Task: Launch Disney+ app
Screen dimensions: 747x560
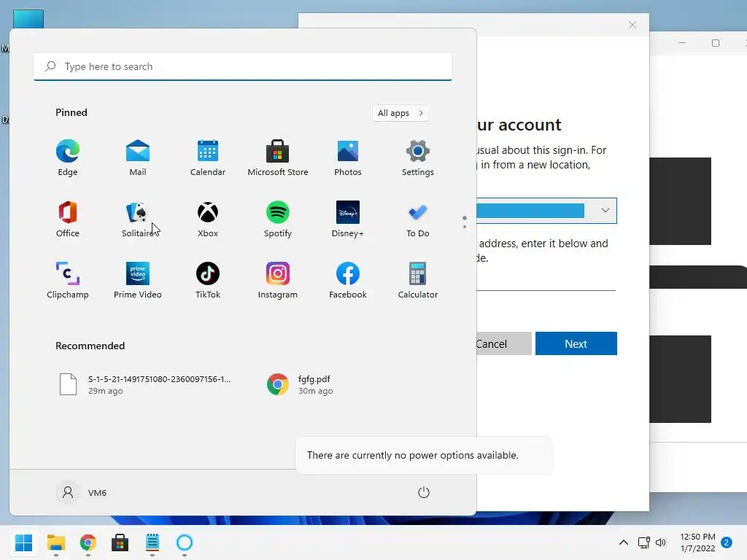Action: point(348,219)
